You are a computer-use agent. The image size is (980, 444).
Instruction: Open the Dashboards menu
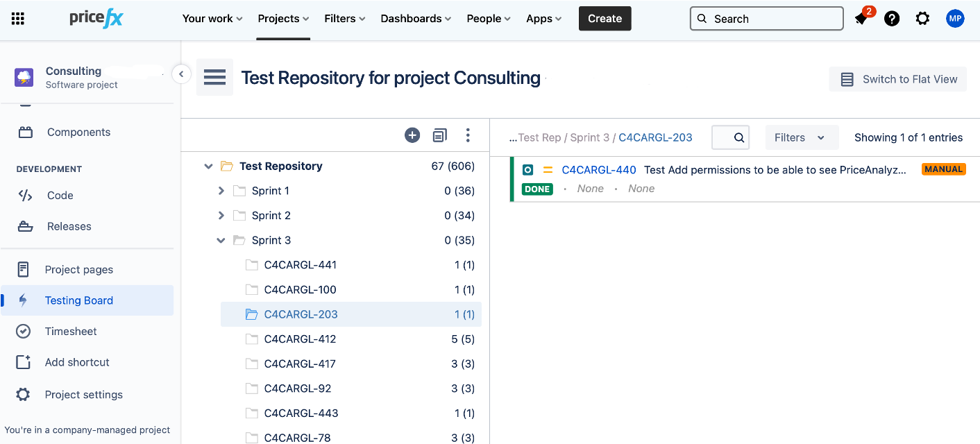click(416, 19)
